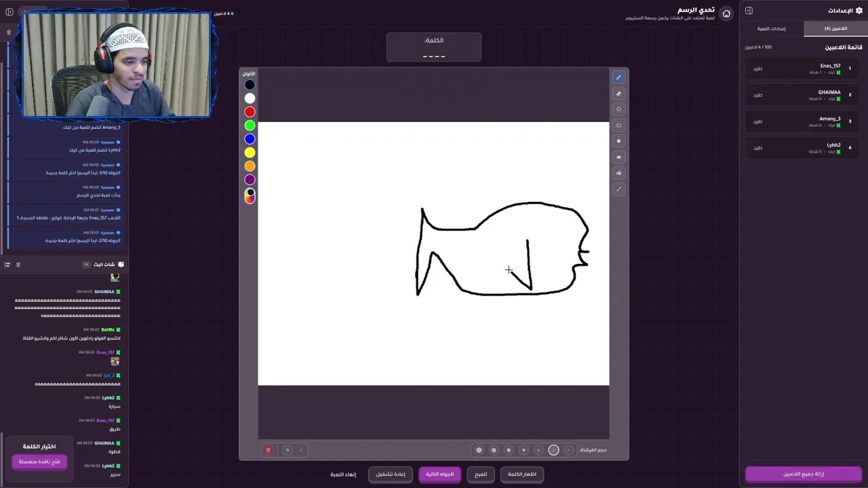Kick player Lyhh2 with طرد
Image resolution: width=868 pixels, height=488 pixels.
pos(757,148)
